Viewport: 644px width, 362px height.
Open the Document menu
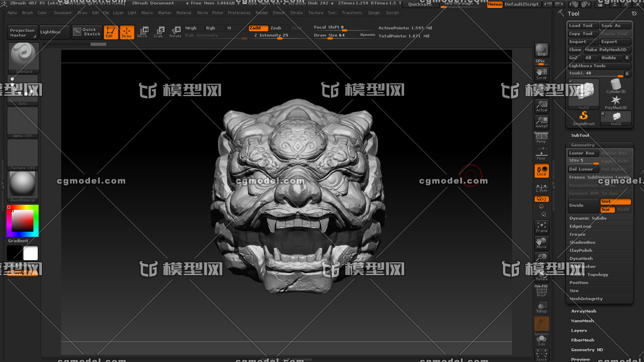pyautogui.click(x=63, y=13)
